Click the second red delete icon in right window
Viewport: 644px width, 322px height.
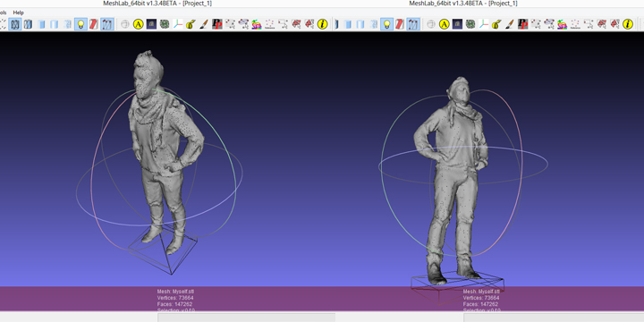[614, 24]
